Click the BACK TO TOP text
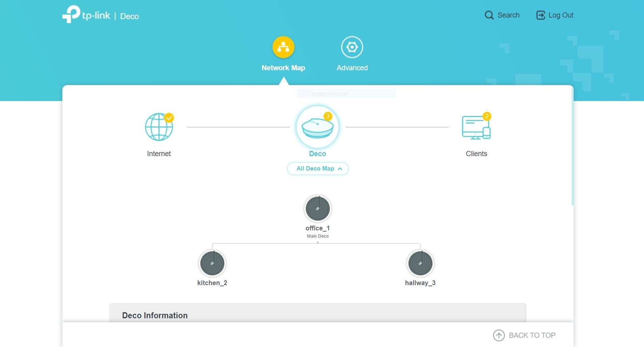Image resolution: width=644 pixels, height=347 pixels. (532, 335)
